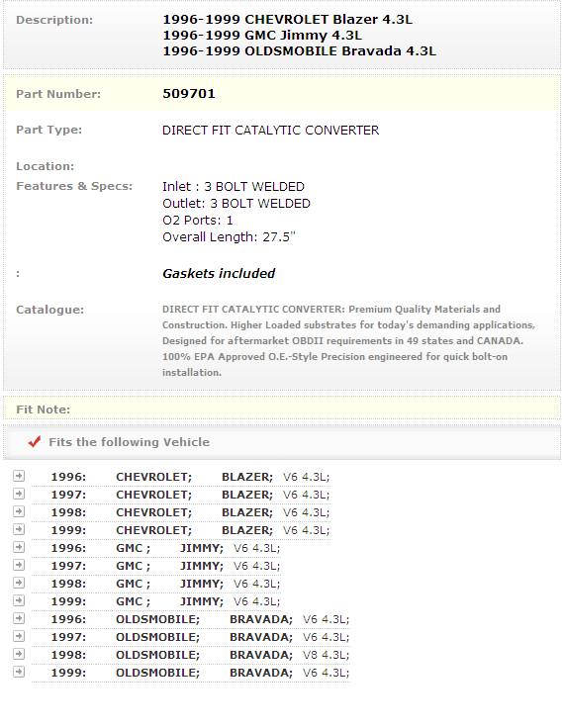Click the Fit Note section bar

(x=282, y=409)
